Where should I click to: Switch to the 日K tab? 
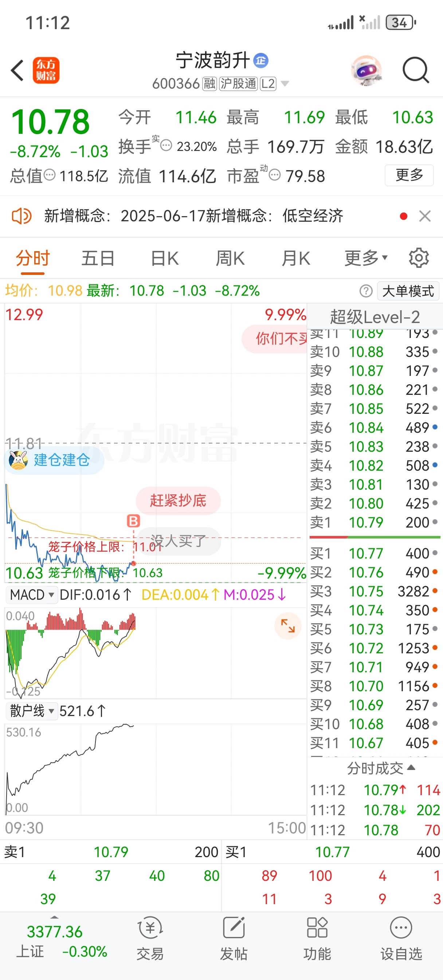[165, 259]
